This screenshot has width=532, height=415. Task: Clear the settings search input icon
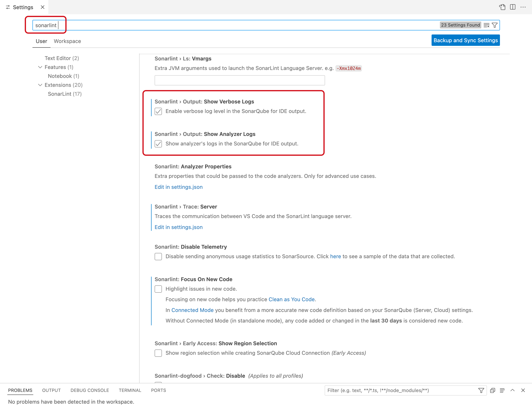point(486,25)
